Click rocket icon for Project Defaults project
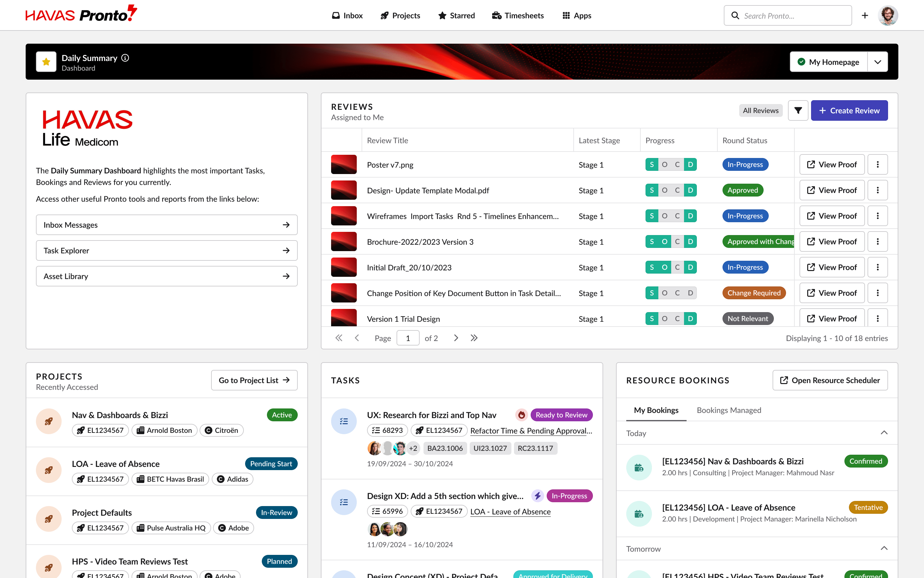Screen dimensions: 924x578 click(48, 519)
